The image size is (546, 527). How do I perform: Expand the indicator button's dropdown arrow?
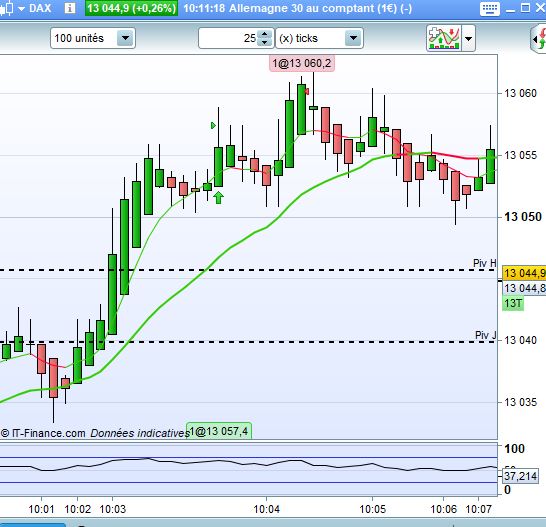468,38
